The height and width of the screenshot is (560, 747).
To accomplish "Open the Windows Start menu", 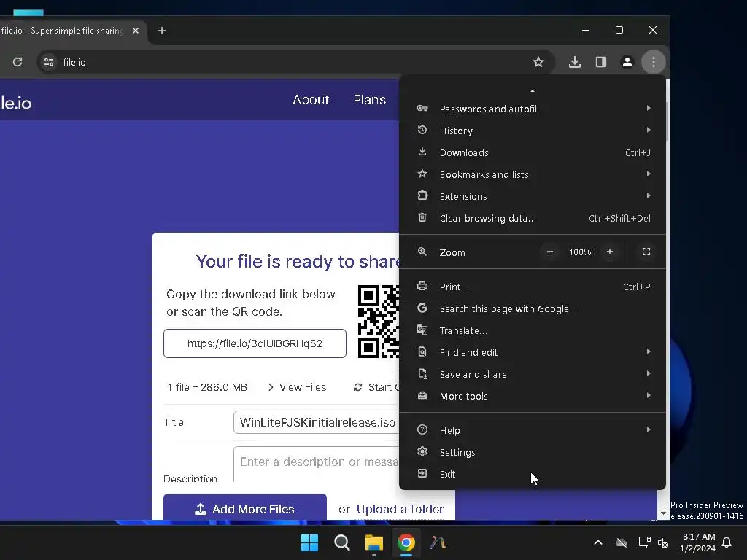I will point(309,542).
